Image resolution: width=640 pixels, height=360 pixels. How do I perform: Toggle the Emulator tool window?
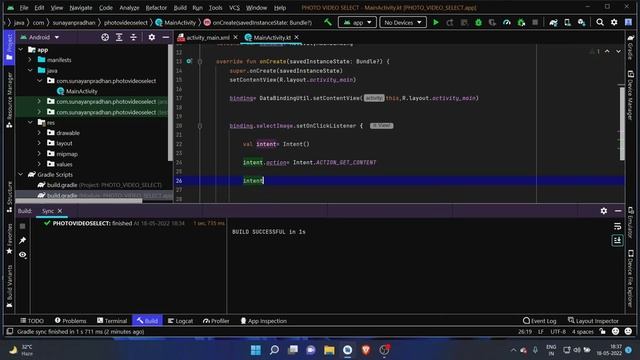click(x=631, y=222)
